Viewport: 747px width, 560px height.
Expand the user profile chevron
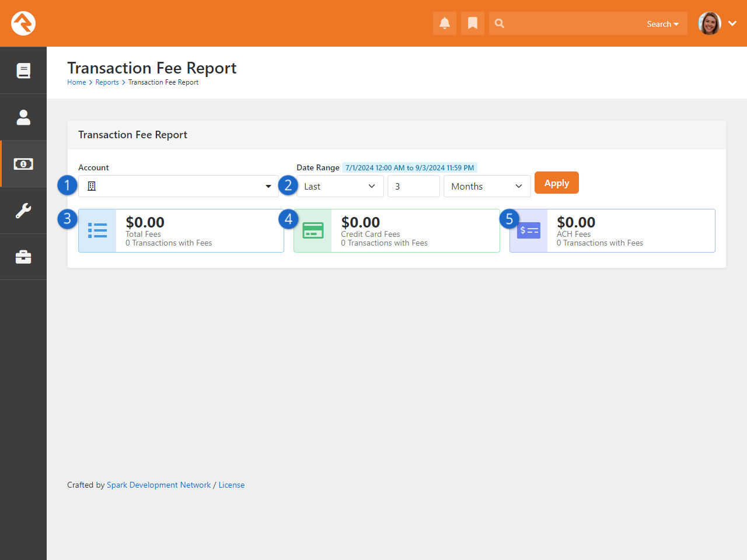732,23
